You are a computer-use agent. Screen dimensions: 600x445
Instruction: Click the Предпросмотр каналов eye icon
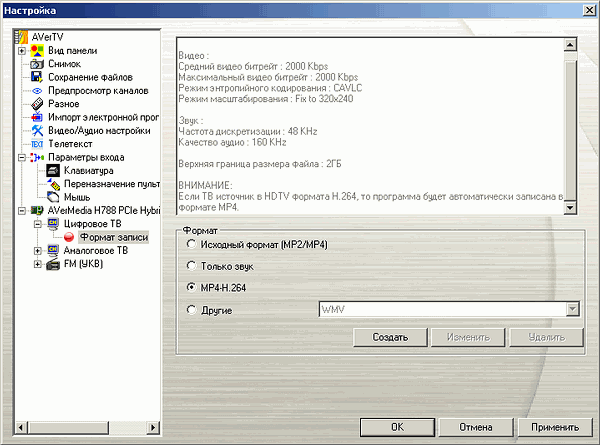coord(37,90)
